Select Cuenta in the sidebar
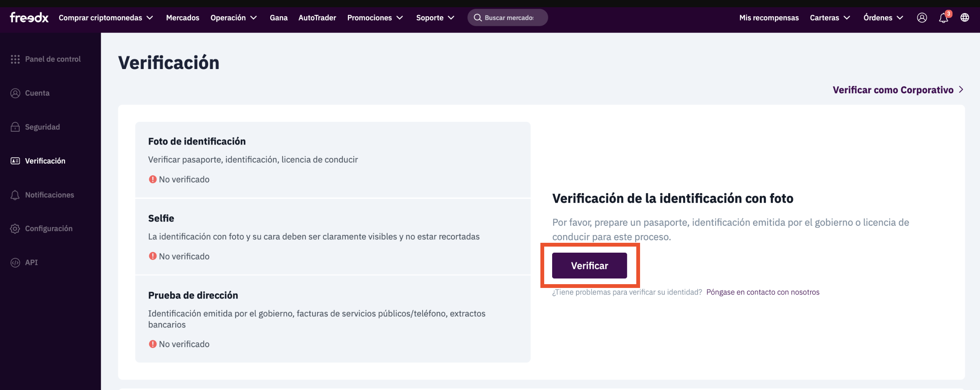Screen dimensions: 980x390 tap(37, 93)
